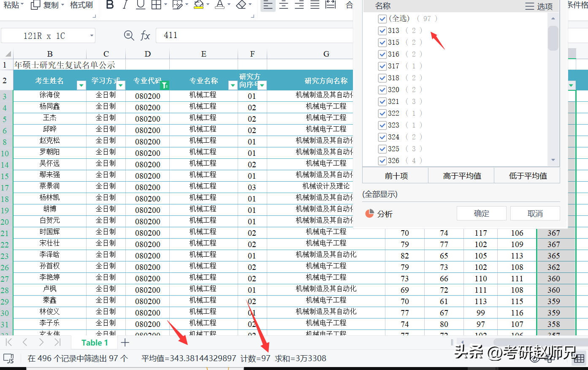This screenshot has width=588, height=370.
Task: Expand the name box dropdown
Action: (92, 36)
